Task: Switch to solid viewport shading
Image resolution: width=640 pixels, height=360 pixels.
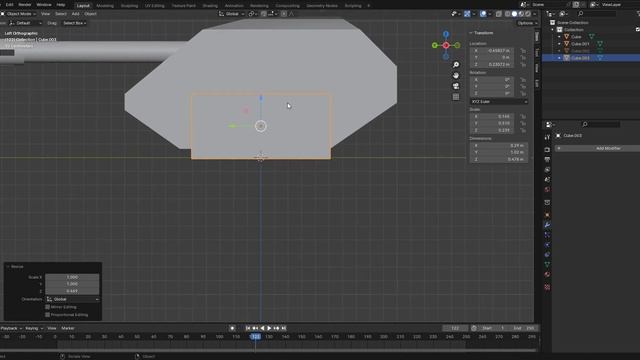Action: [x=514, y=14]
